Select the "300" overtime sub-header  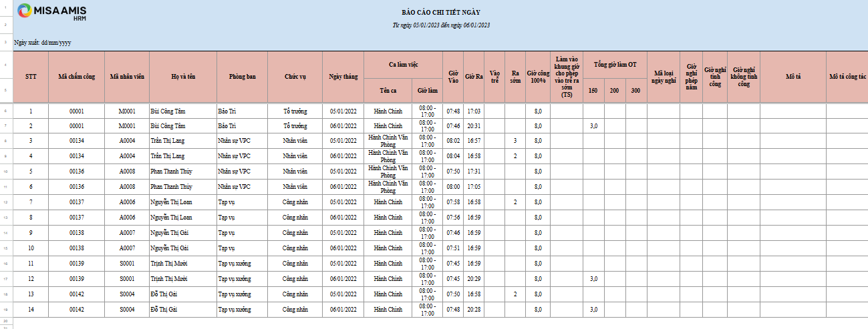click(x=635, y=89)
